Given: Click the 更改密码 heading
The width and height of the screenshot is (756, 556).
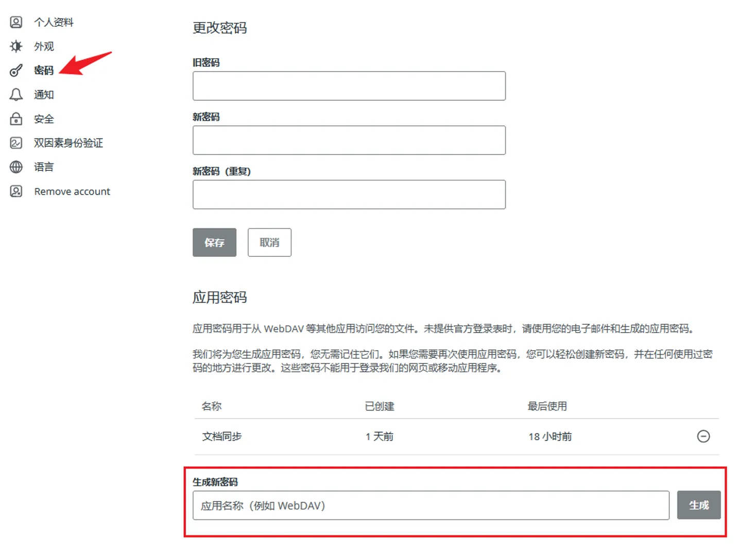Looking at the screenshot, I should [x=220, y=28].
